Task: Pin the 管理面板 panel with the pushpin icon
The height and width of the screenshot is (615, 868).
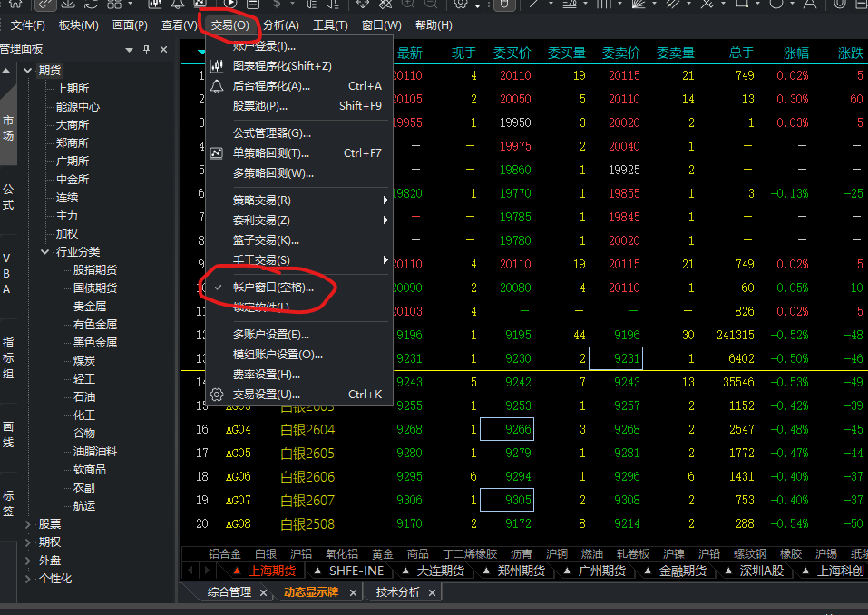Action: point(146,49)
